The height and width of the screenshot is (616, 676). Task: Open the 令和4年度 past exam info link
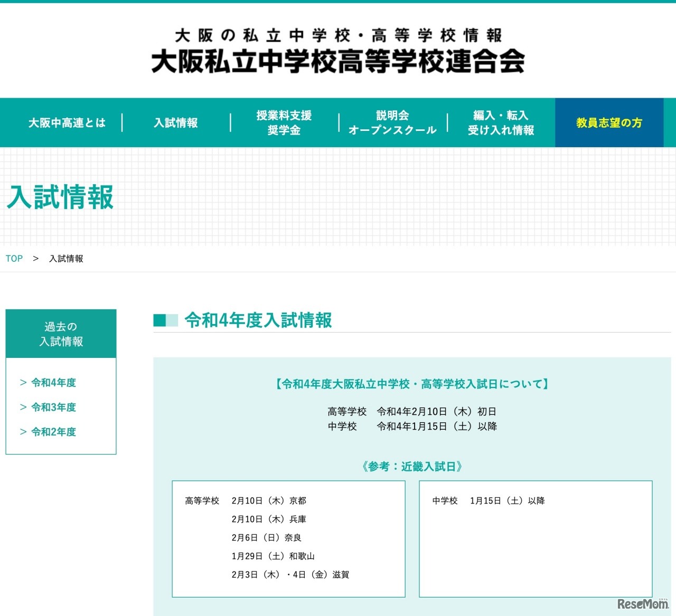pyautogui.click(x=53, y=383)
